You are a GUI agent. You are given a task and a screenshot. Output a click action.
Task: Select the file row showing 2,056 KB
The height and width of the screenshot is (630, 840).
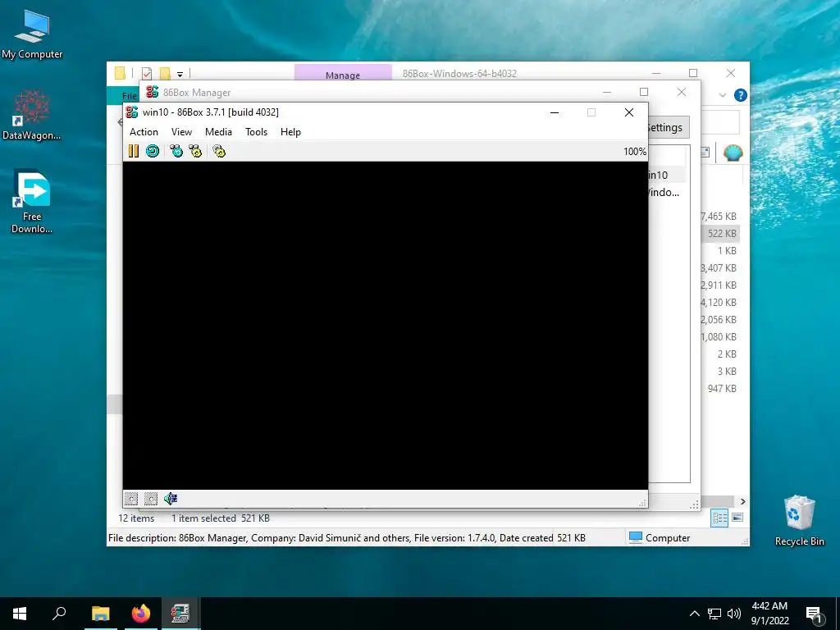(x=719, y=319)
